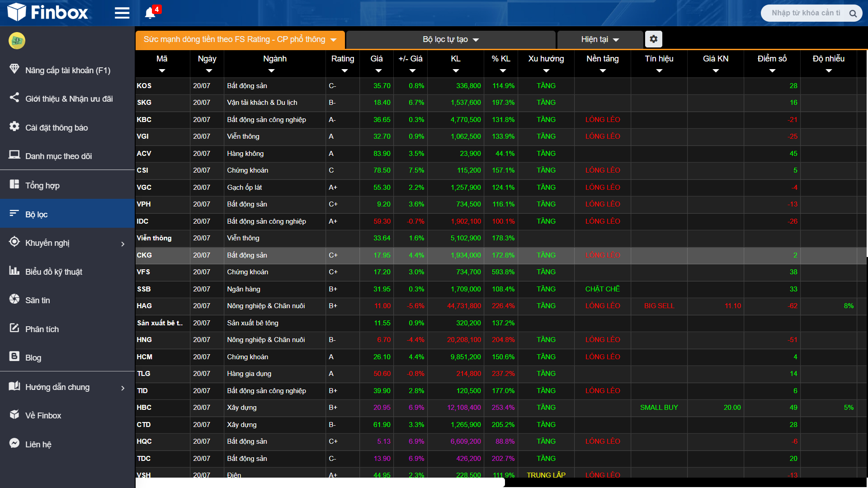Click Nâng cấp tài khoản (F1) link
The width and height of the screenshot is (868, 488).
pyautogui.click(x=67, y=70)
